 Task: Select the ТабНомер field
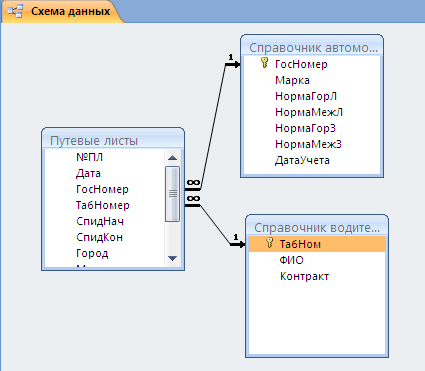tap(103, 205)
